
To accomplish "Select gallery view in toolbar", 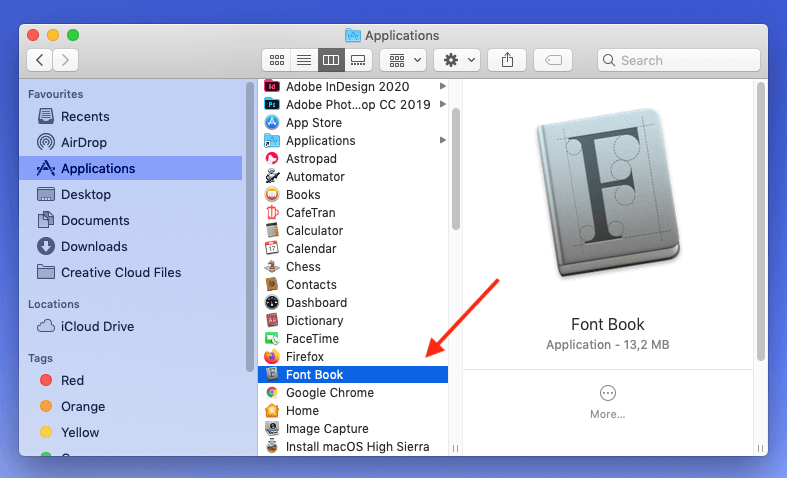I will (357, 60).
